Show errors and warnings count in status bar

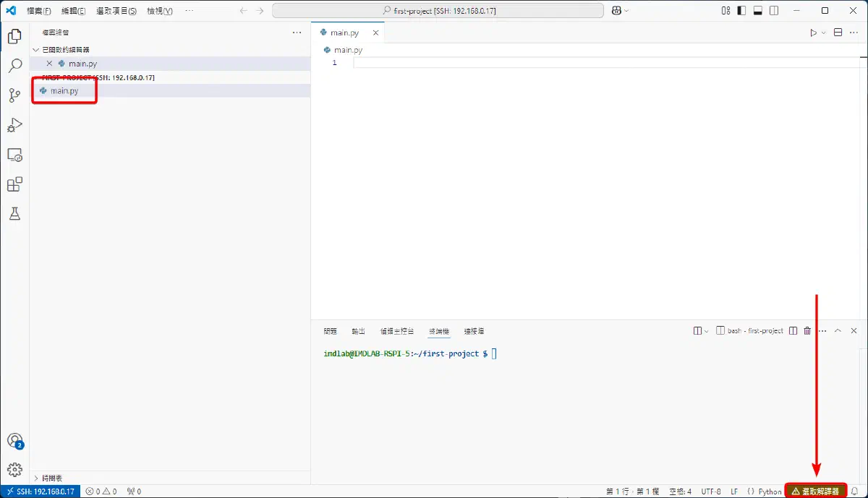101,491
